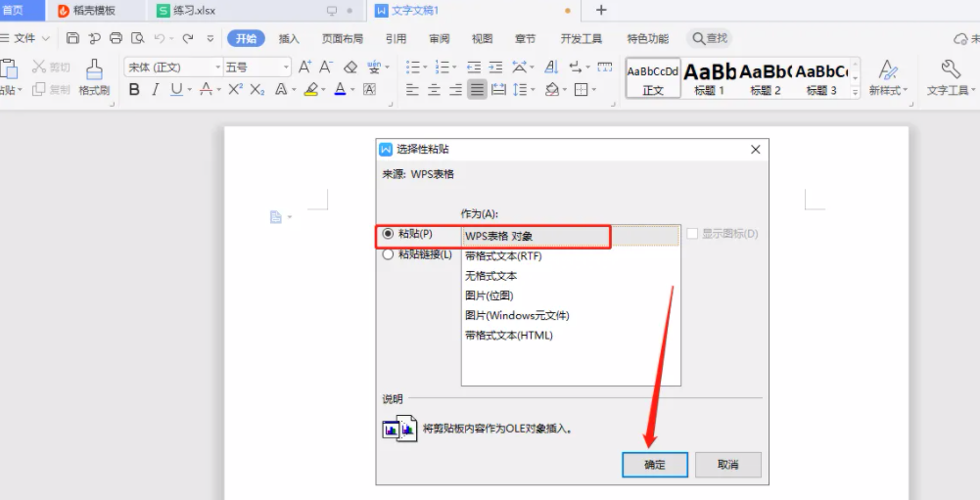Close the 选择性粘贴 dialog
The width and height of the screenshot is (980, 500).
click(x=755, y=150)
